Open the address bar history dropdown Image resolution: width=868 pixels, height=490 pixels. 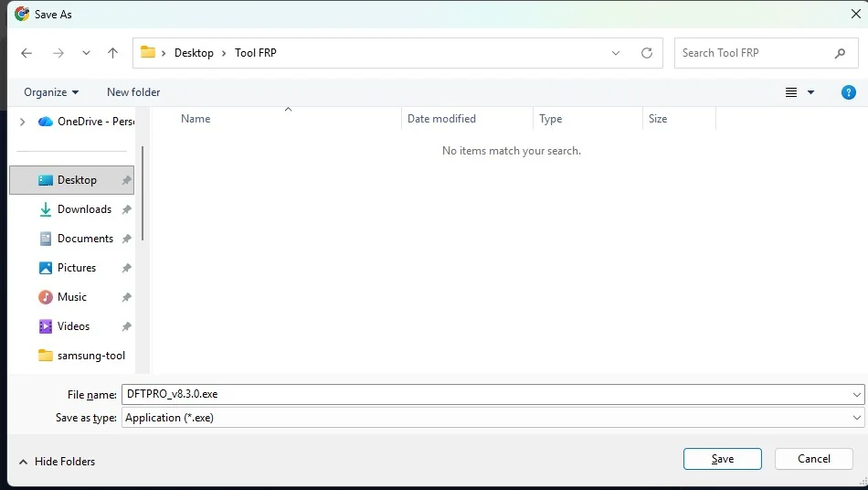[616, 53]
